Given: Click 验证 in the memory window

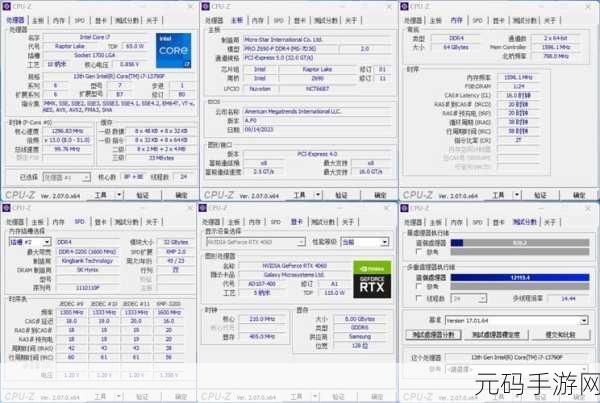Looking at the screenshot, I should click(540, 195).
